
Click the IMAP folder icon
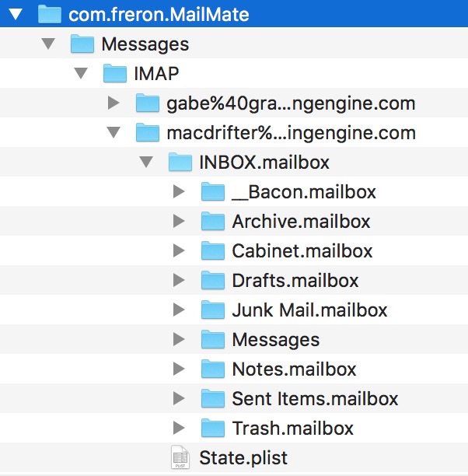coord(115,73)
